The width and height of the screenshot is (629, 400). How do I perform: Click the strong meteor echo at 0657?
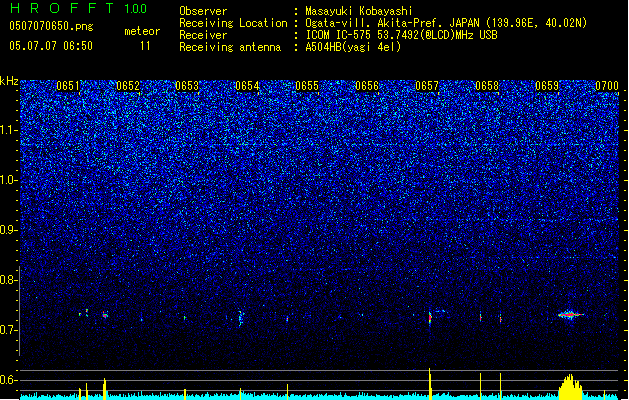(430, 319)
